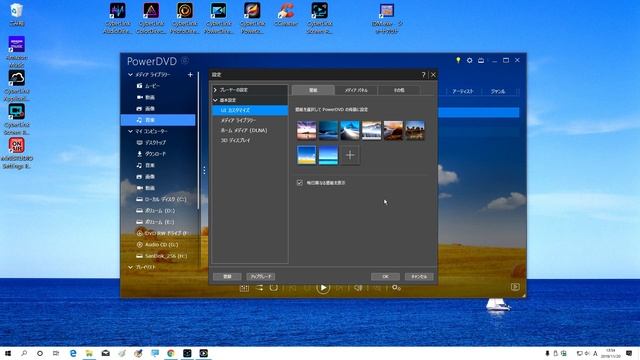The image size is (640, 360).
Task: Choose the golden field blue sky wallpaper
Action: [x=307, y=155]
